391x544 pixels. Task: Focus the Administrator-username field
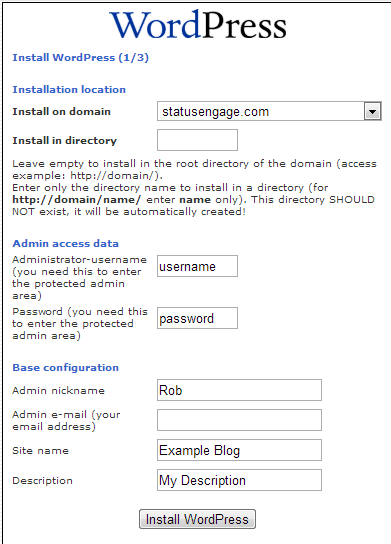[x=197, y=266]
